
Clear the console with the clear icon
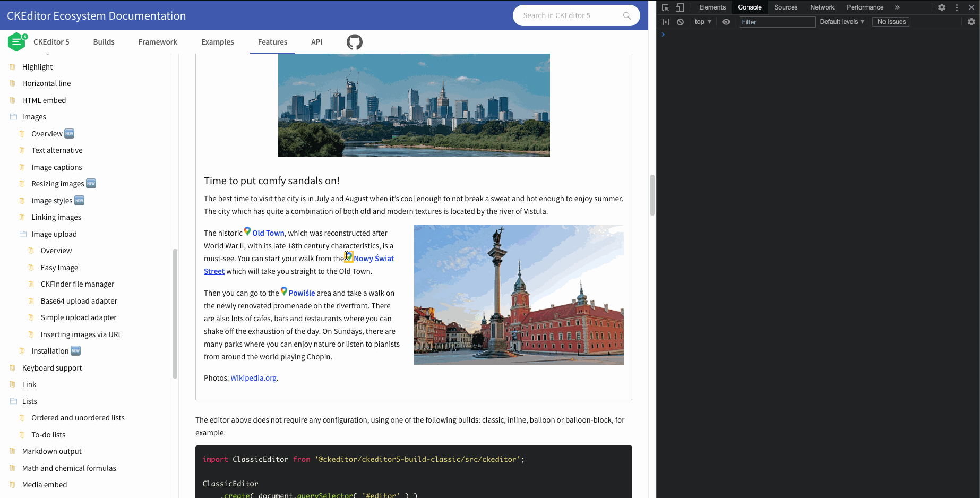[x=680, y=22]
